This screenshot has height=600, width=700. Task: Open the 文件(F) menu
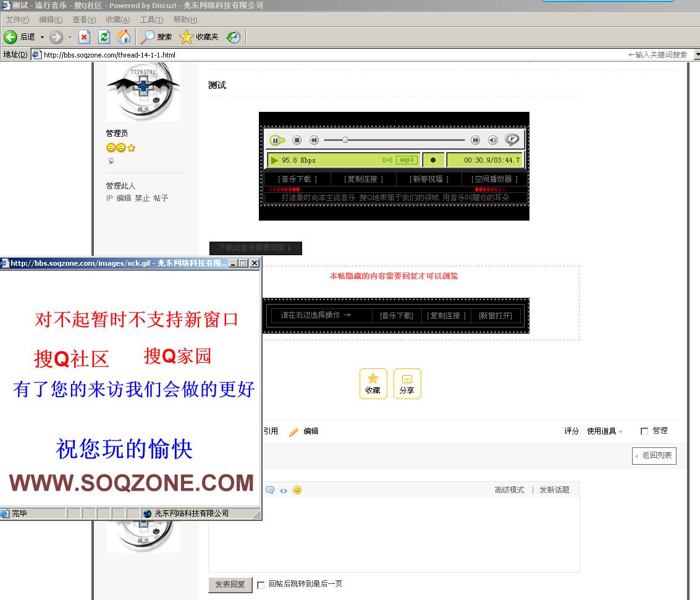coord(17,20)
